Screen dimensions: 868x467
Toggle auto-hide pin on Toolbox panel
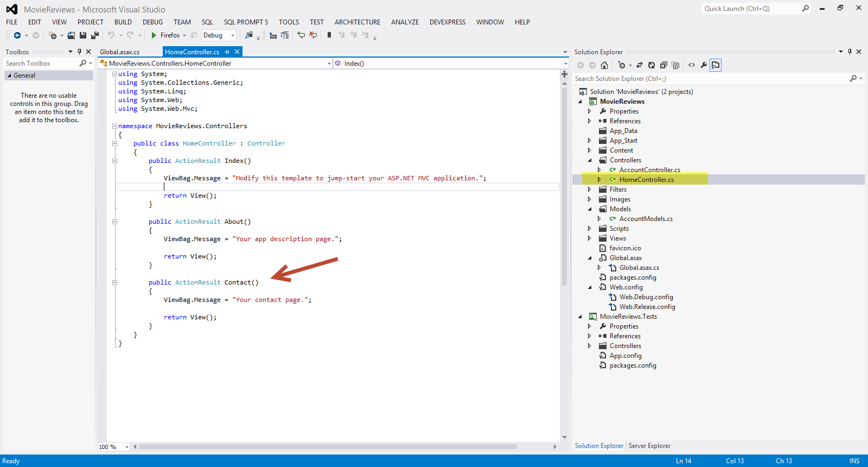79,52
